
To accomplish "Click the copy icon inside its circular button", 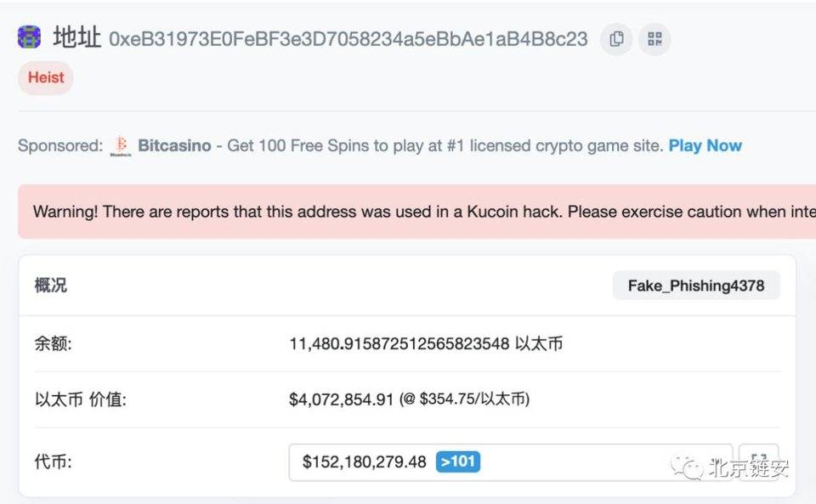I will (x=615, y=39).
